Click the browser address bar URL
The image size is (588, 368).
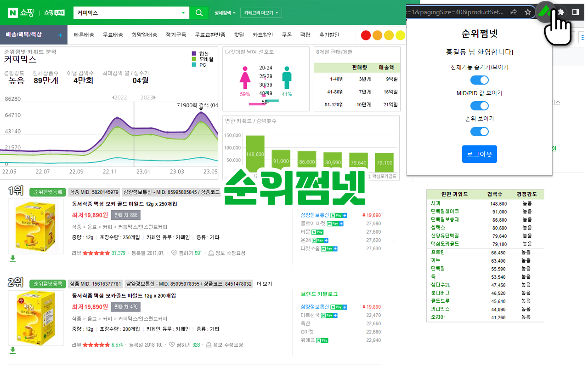(455, 12)
